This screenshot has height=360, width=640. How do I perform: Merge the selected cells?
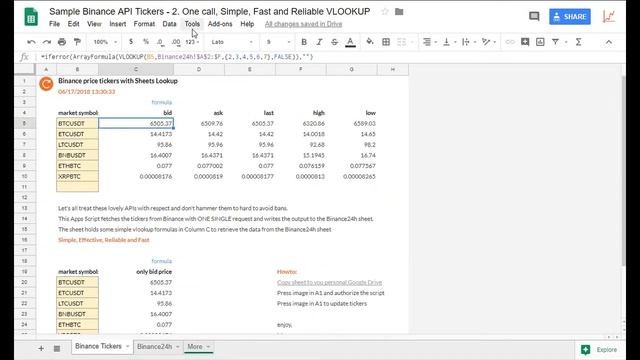pos(402,42)
